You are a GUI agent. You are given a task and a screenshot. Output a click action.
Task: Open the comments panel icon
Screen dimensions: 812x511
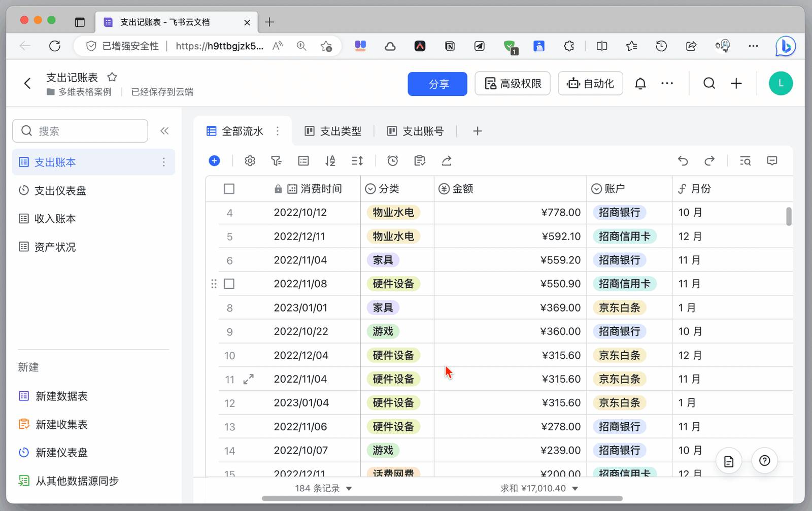772,161
